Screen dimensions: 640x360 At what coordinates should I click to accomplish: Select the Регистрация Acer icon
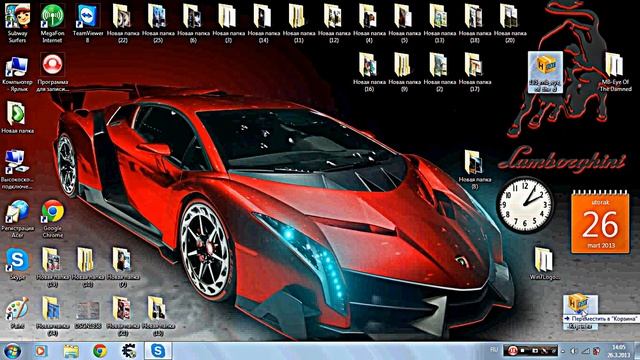click(17, 218)
